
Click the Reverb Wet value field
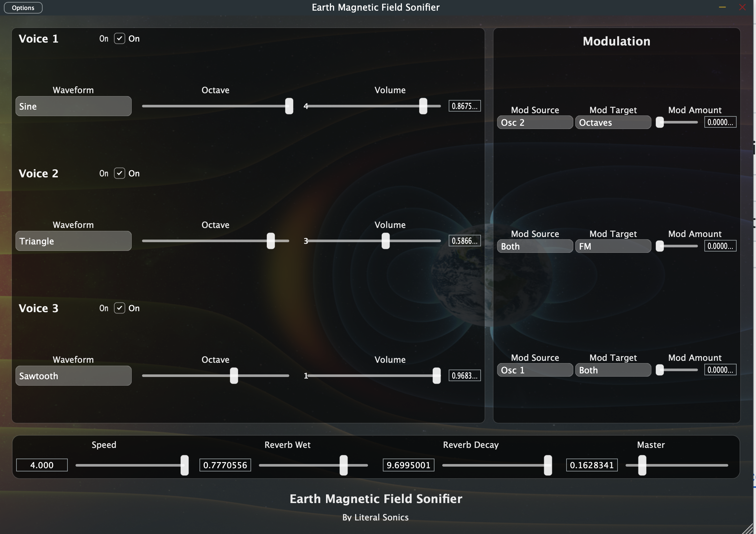click(225, 465)
